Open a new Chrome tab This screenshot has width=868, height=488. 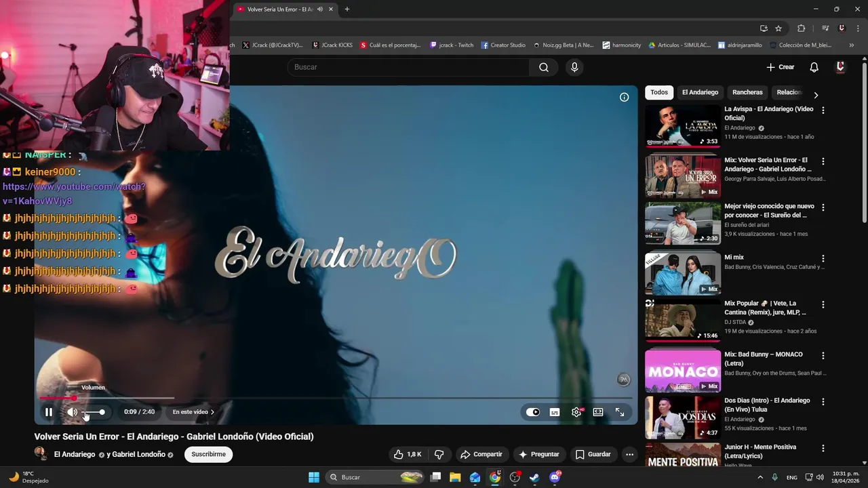click(347, 9)
